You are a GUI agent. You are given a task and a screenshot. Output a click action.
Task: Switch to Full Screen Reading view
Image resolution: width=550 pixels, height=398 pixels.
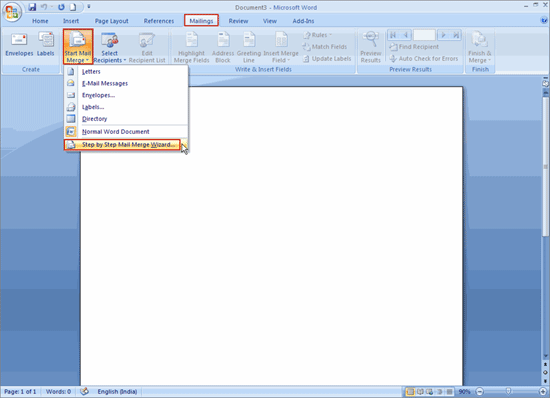(x=420, y=392)
